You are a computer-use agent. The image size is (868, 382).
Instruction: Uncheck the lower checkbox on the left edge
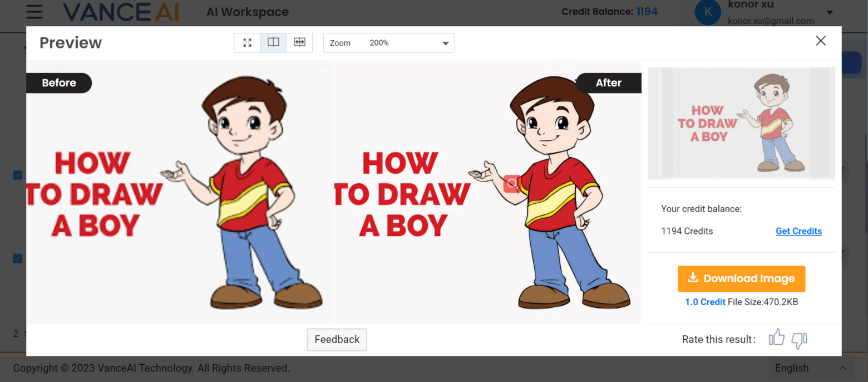(x=17, y=258)
